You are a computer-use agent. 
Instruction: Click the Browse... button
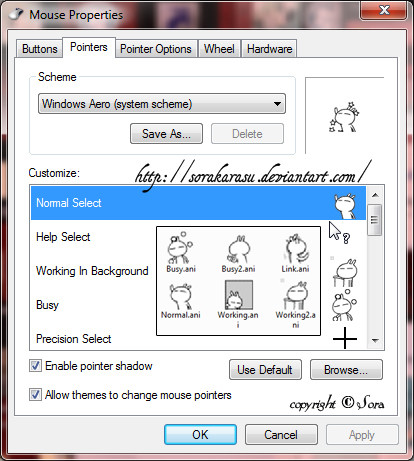click(346, 370)
